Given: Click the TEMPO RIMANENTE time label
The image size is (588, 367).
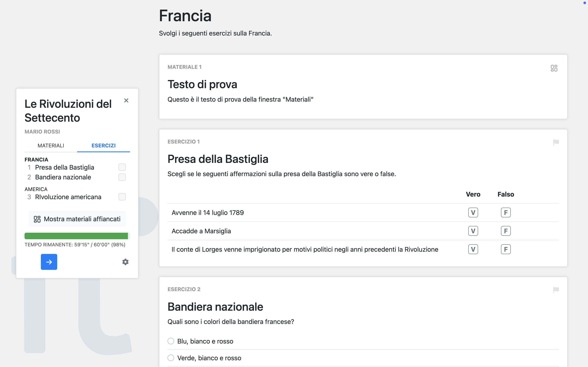Looking at the screenshot, I should 75,245.
